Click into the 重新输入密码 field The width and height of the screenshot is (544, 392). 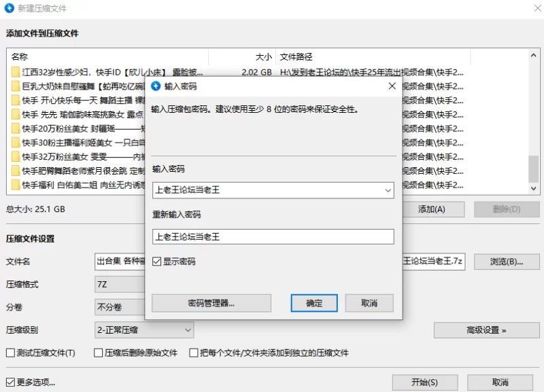(x=273, y=236)
